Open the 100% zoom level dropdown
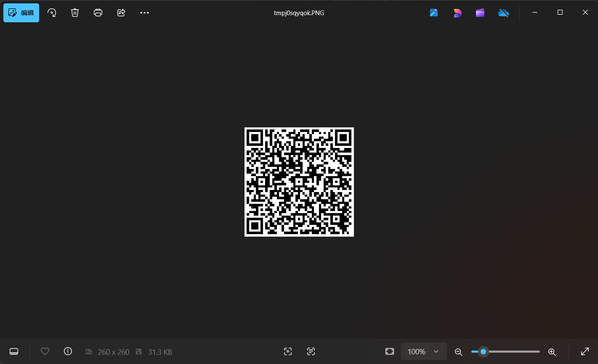This screenshot has height=364, width=598. 424,351
